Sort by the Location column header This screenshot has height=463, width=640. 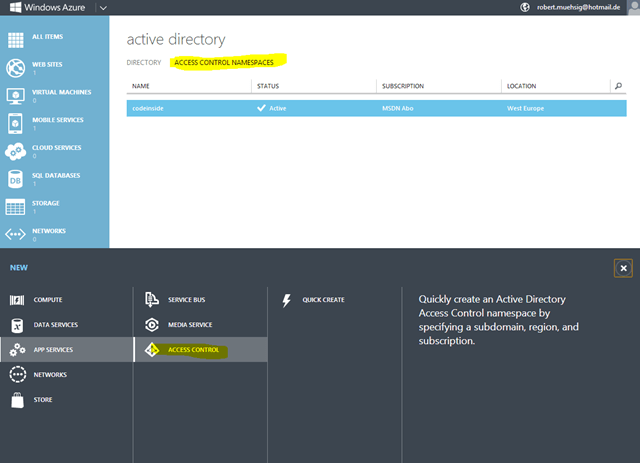(x=521, y=86)
